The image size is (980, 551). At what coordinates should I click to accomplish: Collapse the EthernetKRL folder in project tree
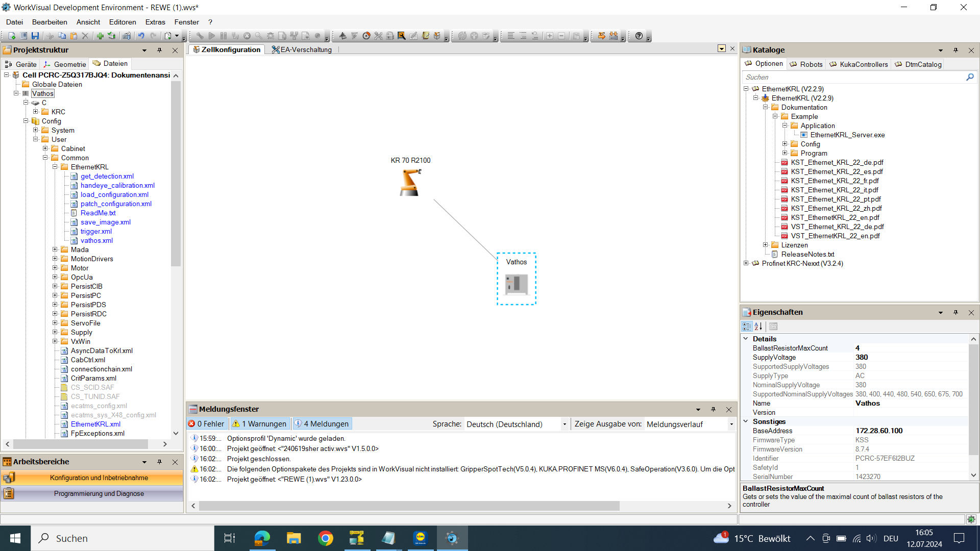(55, 167)
